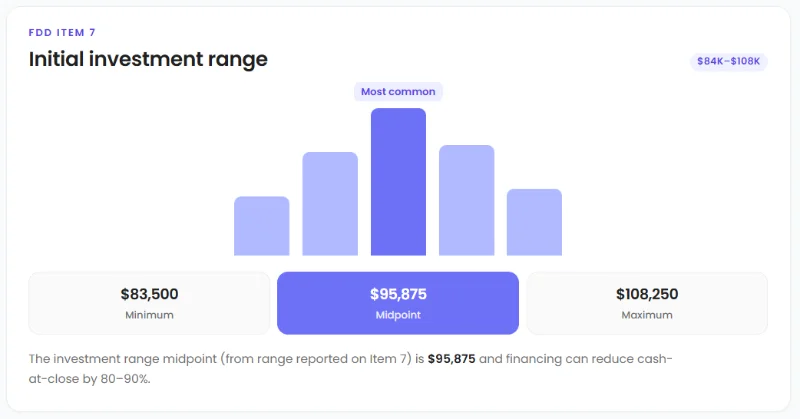The height and width of the screenshot is (419, 800).
Task: Open the $83,500 Minimum card
Action: 149,303
